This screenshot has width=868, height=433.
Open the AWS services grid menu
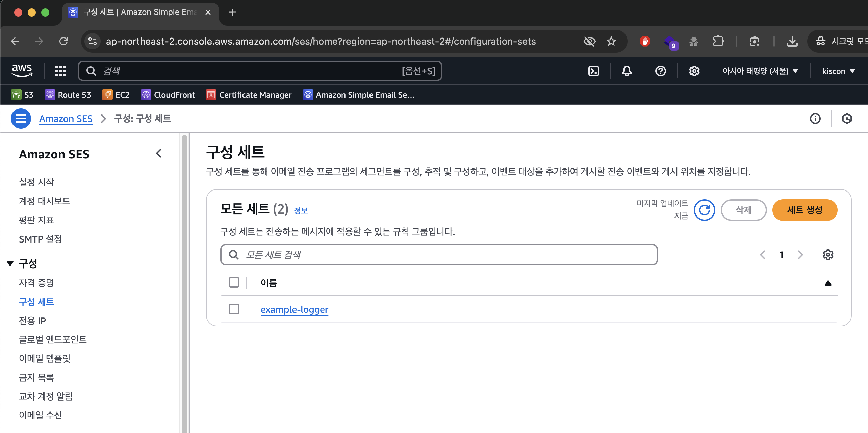[x=61, y=71]
